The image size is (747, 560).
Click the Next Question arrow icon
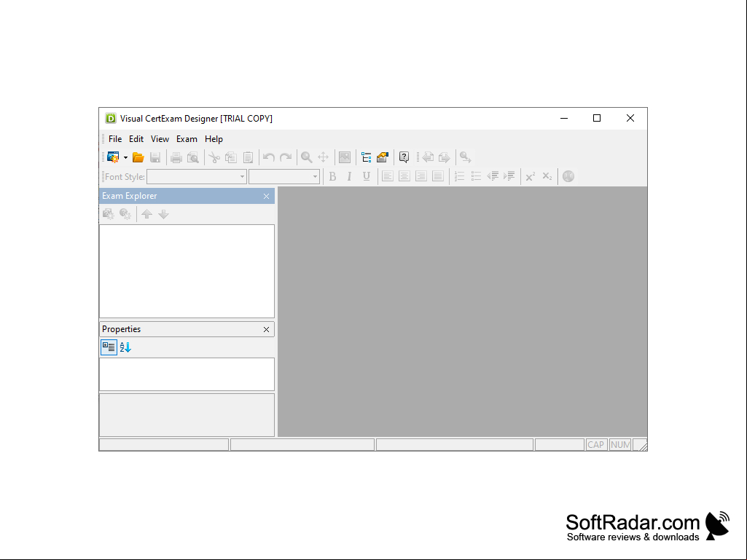tap(444, 157)
